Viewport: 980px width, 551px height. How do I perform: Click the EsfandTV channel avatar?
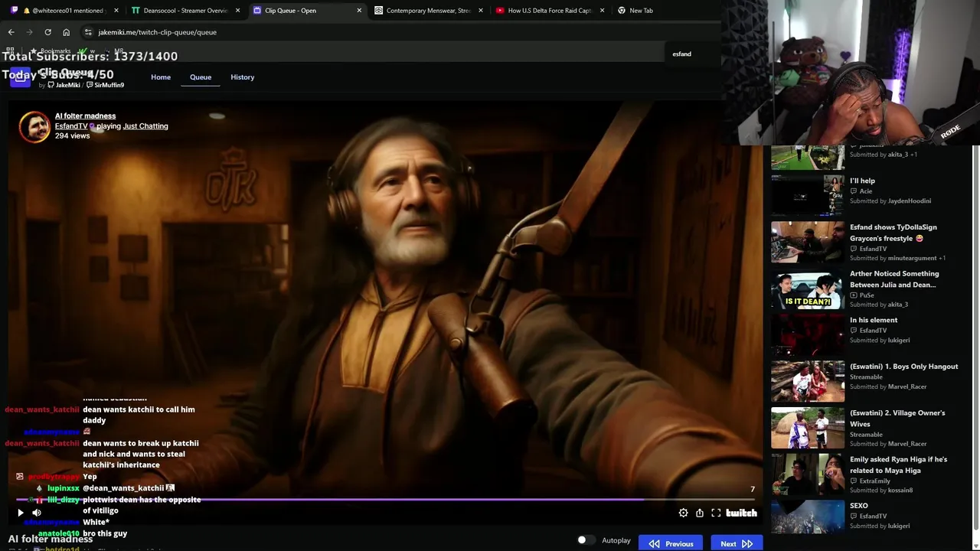pyautogui.click(x=34, y=127)
